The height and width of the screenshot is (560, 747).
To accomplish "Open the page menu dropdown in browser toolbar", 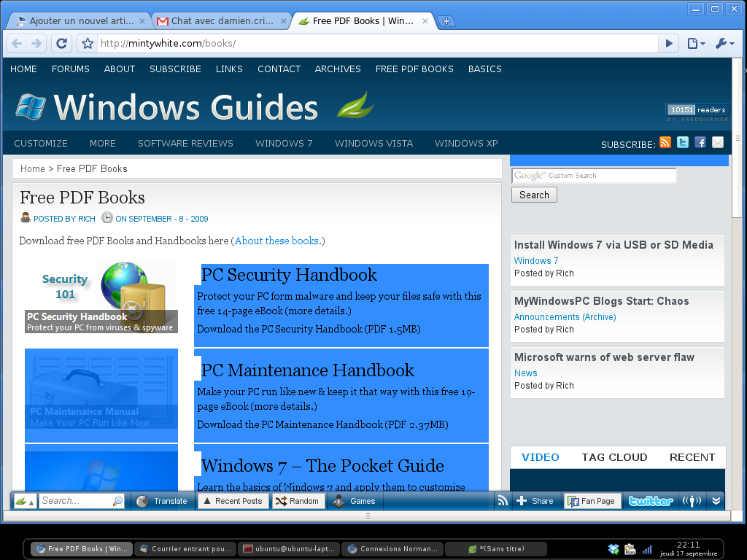I will click(696, 43).
